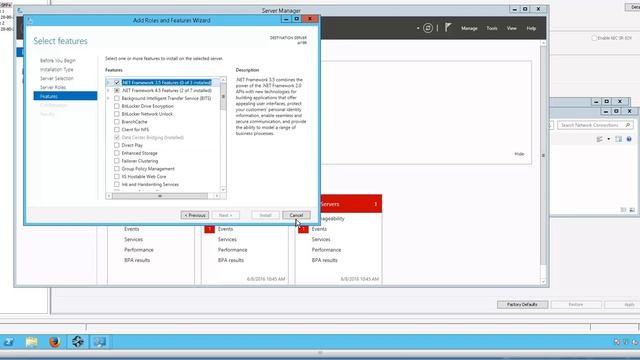
Task: Go to Server Selection wizard step
Action: 57,78
